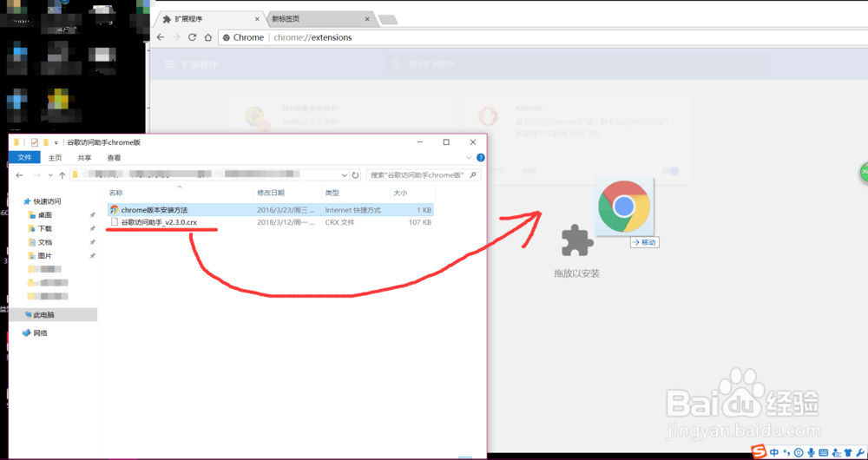
Task: Refresh the Explorer folder view
Action: click(355, 175)
